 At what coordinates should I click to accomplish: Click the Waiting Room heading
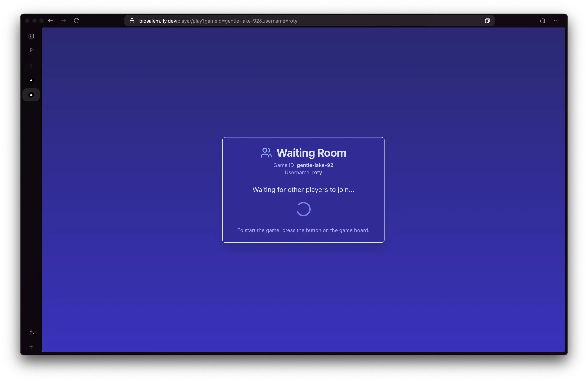point(311,152)
